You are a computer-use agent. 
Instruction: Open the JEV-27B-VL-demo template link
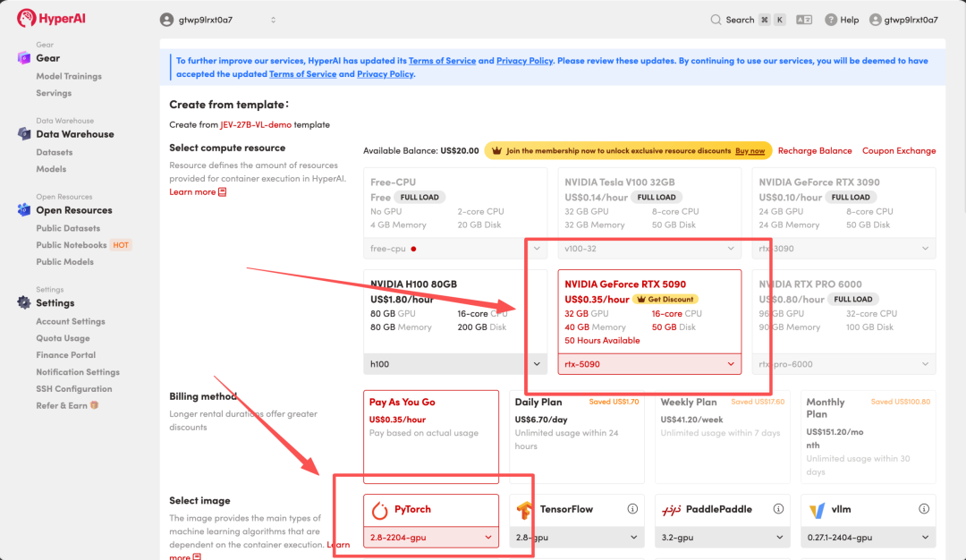click(256, 124)
